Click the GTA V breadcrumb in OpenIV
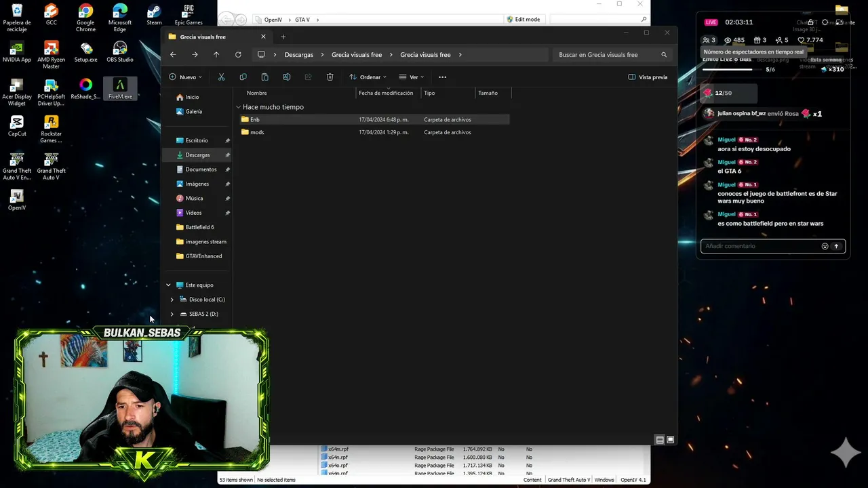This screenshot has height=488, width=868. (302, 20)
